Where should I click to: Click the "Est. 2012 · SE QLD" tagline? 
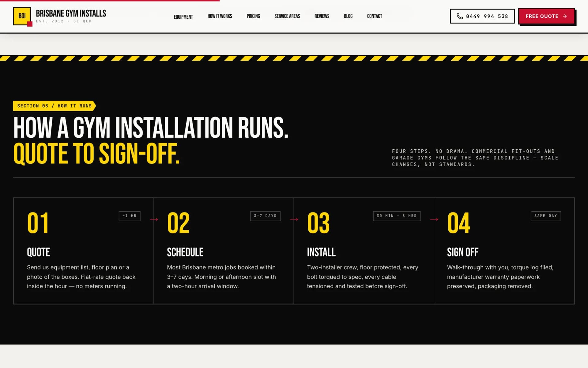point(64,21)
